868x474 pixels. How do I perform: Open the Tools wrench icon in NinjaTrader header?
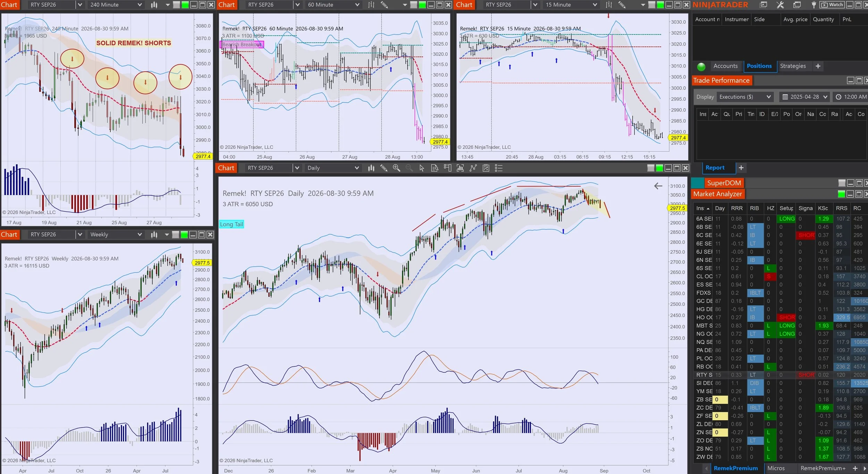point(780,5)
